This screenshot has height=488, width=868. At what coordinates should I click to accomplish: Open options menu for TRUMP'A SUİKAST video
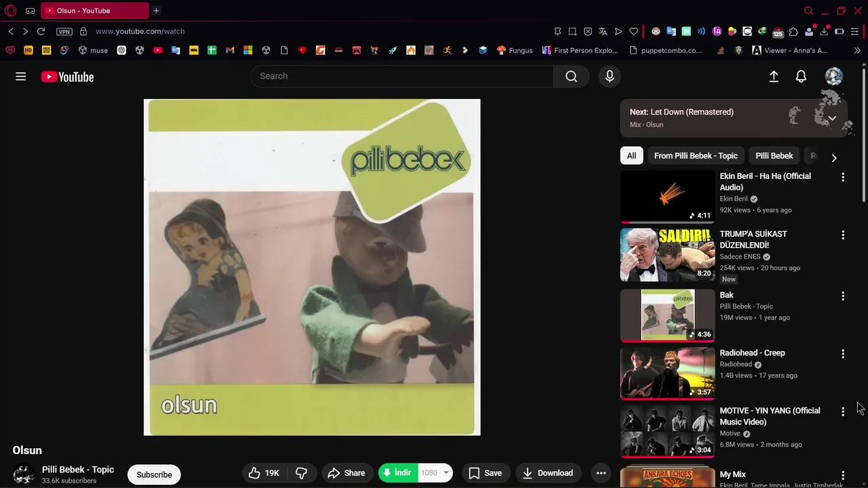coord(843,235)
